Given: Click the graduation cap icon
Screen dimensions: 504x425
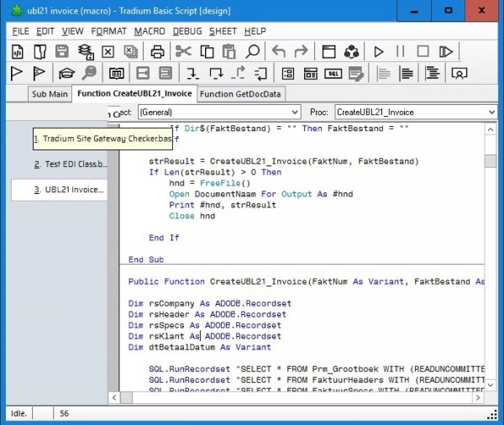Looking at the screenshot, I should coord(66,74).
